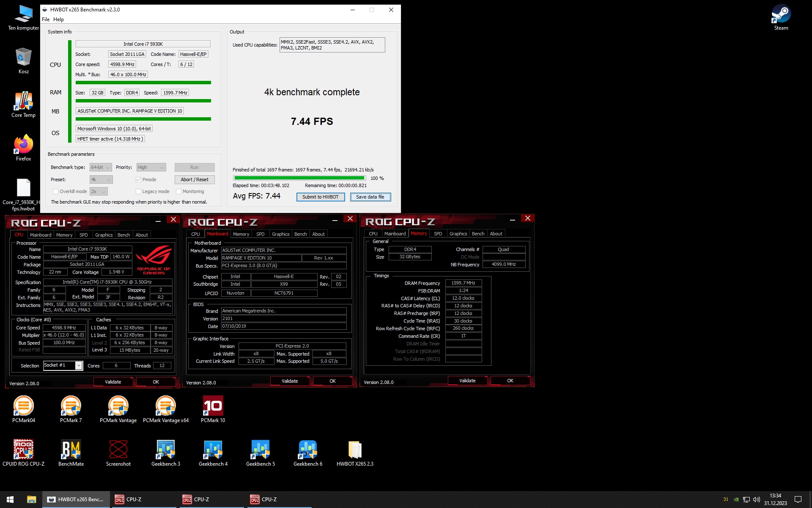The height and width of the screenshot is (508, 812).
Task: Launch Core Temp desktop shortcut
Action: (23, 105)
